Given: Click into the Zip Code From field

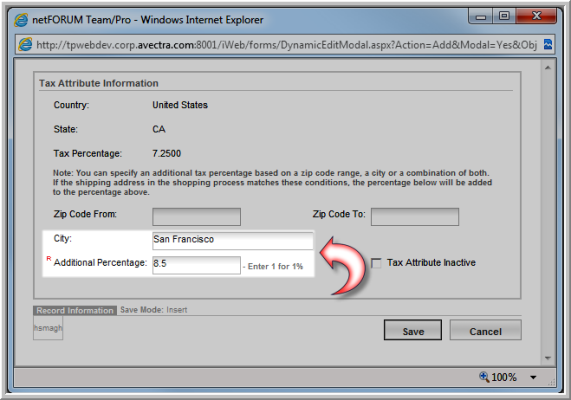Looking at the screenshot, I should click(196, 217).
